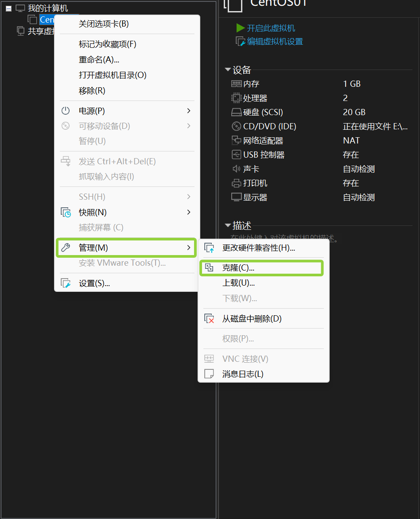
Task: Collapse the 描述 section triangle
Action: point(228,225)
